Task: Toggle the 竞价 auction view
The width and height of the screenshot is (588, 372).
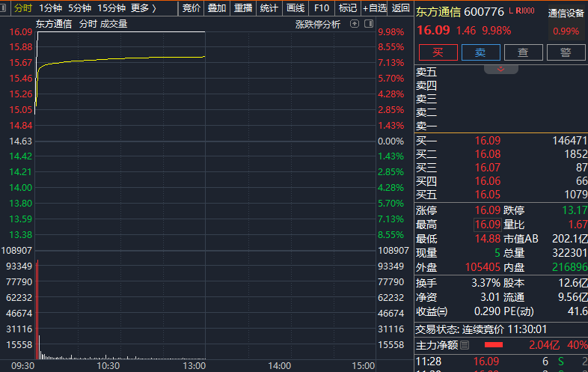Action: pos(192,8)
